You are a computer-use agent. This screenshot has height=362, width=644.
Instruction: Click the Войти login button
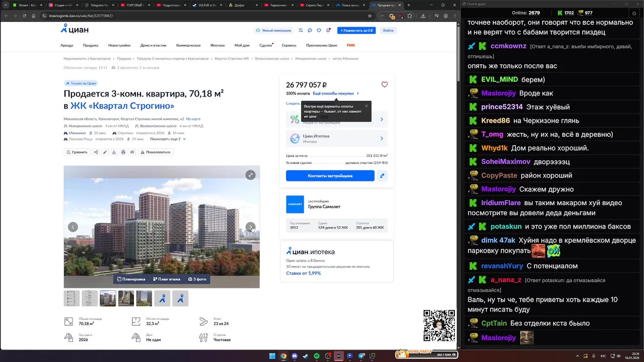(x=388, y=31)
